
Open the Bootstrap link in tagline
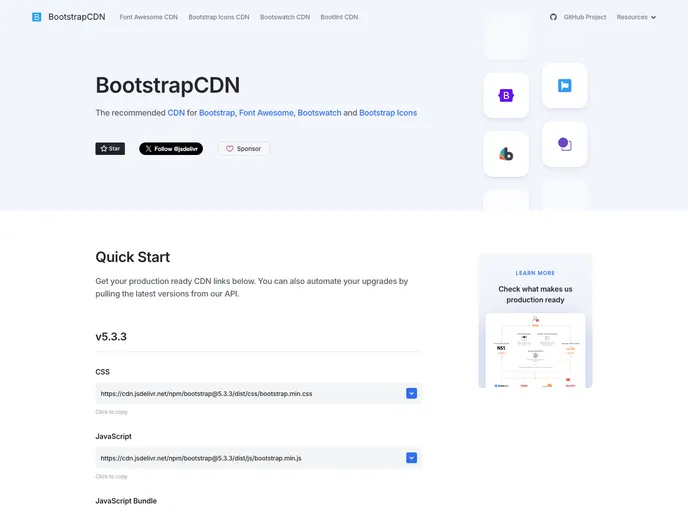217,113
